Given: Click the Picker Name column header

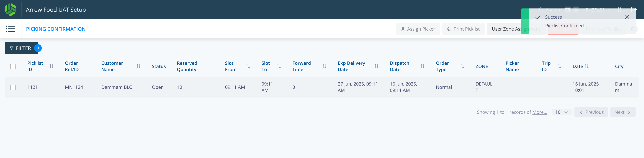Looking at the screenshot, I should [512, 66].
